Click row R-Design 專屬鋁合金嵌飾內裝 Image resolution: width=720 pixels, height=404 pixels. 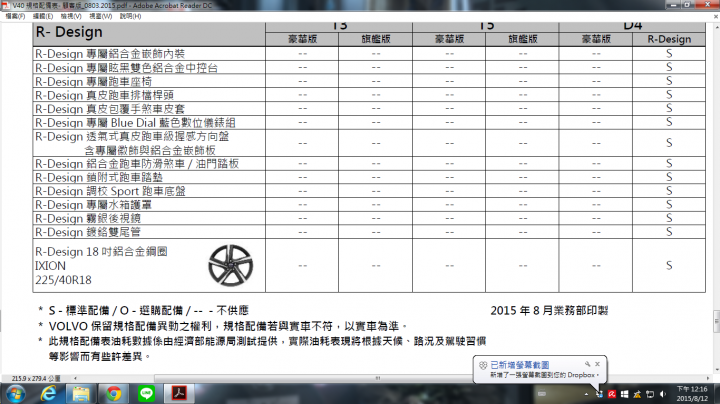369,54
